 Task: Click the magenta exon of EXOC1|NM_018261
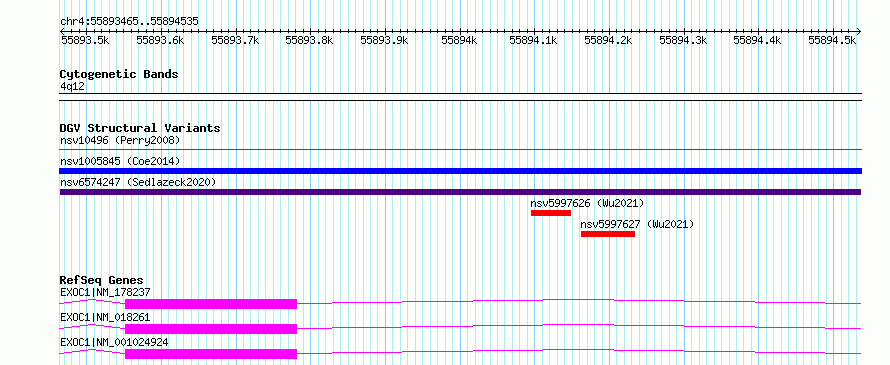coord(211,329)
